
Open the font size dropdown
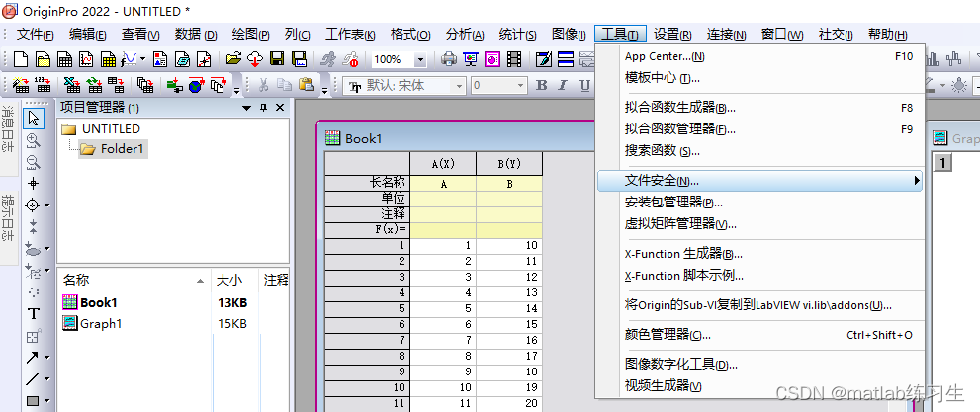pyautogui.click(x=520, y=86)
